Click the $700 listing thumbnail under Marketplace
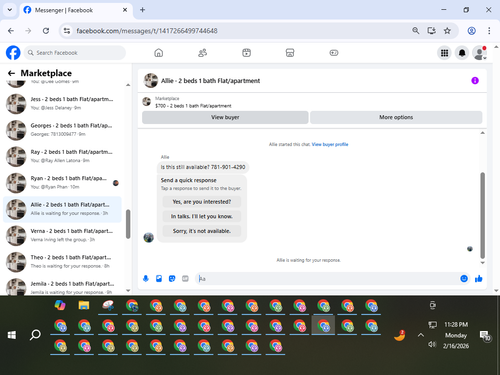500x375 pixels. click(147, 101)
